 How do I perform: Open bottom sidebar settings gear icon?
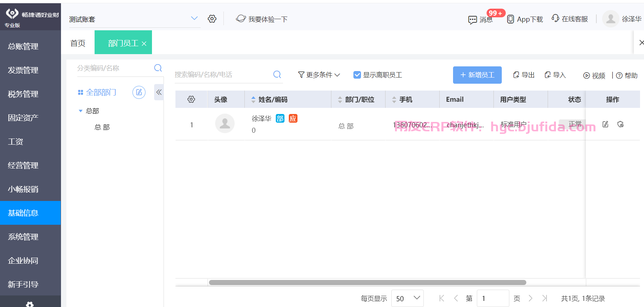(x=30, y=304)
